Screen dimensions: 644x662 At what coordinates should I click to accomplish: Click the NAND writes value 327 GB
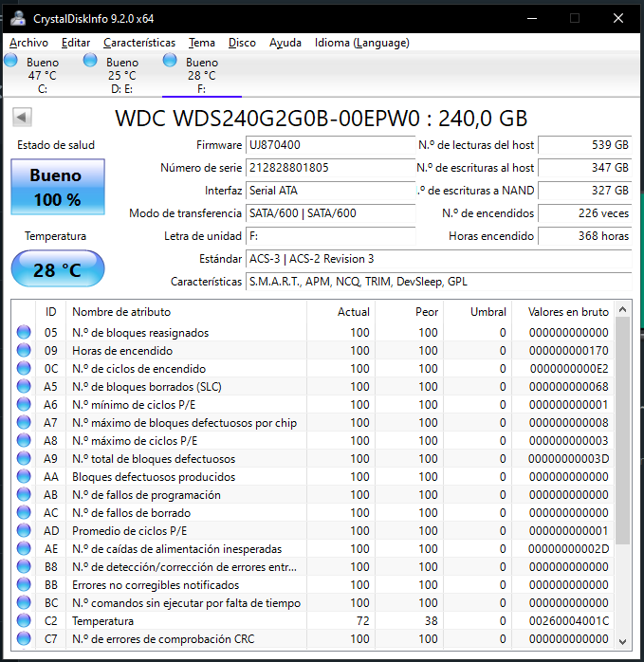tap(585, 191)
